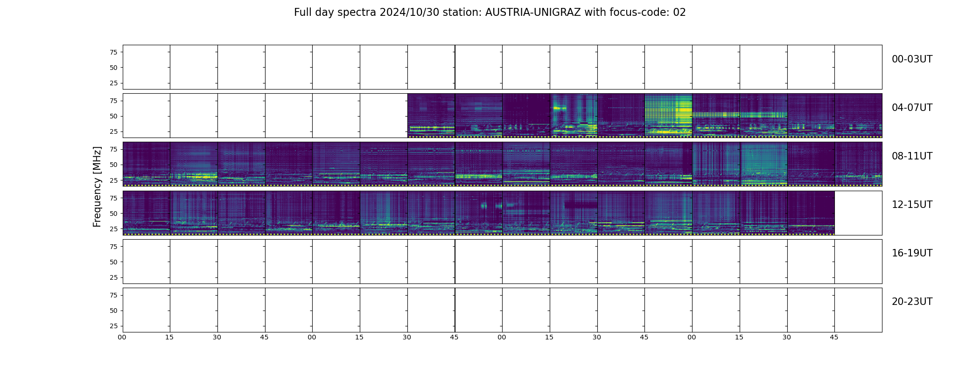Screen dimensions: 980x373
Task: Select the '12-15UT' row label
Action: [x=912, y=205]
